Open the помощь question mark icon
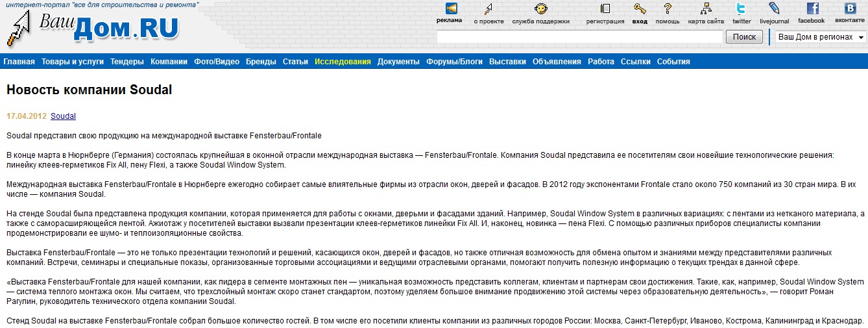The height and width of the screenshot is (328, 868). coord(668,8)
